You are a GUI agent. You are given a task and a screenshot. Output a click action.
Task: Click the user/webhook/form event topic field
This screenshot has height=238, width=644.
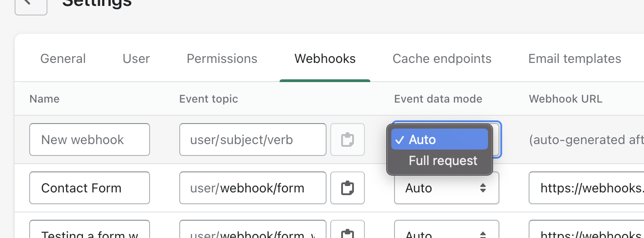[x=253, y=188]
